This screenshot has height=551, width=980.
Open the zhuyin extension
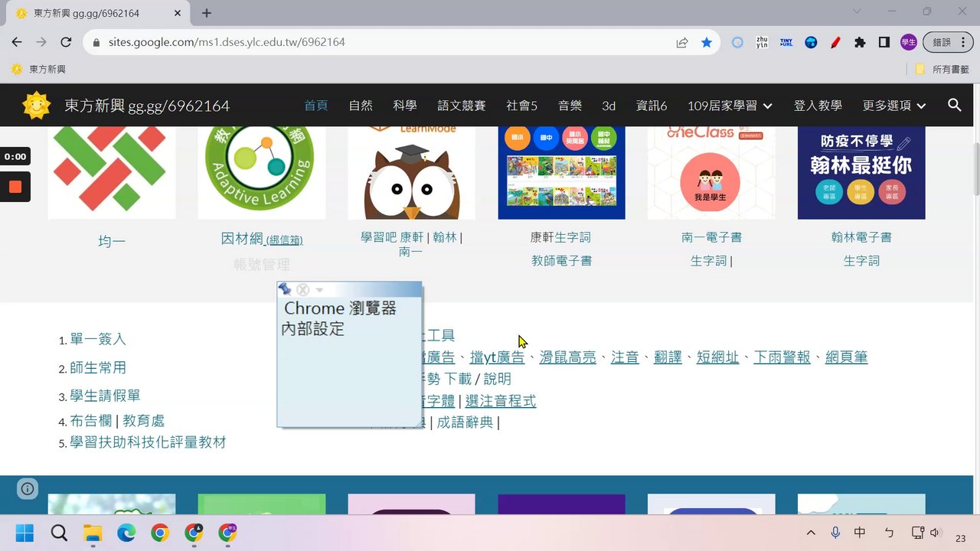(762, 43)
